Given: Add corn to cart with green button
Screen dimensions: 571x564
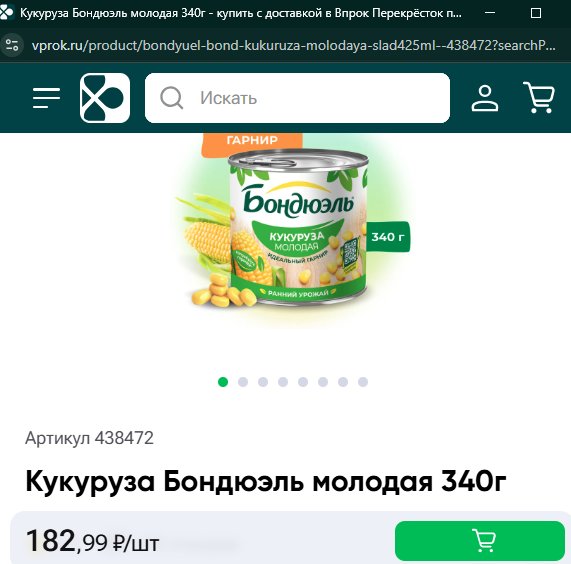Looking at the screenshot, I should pyautogui.click(x=480, y=541).
